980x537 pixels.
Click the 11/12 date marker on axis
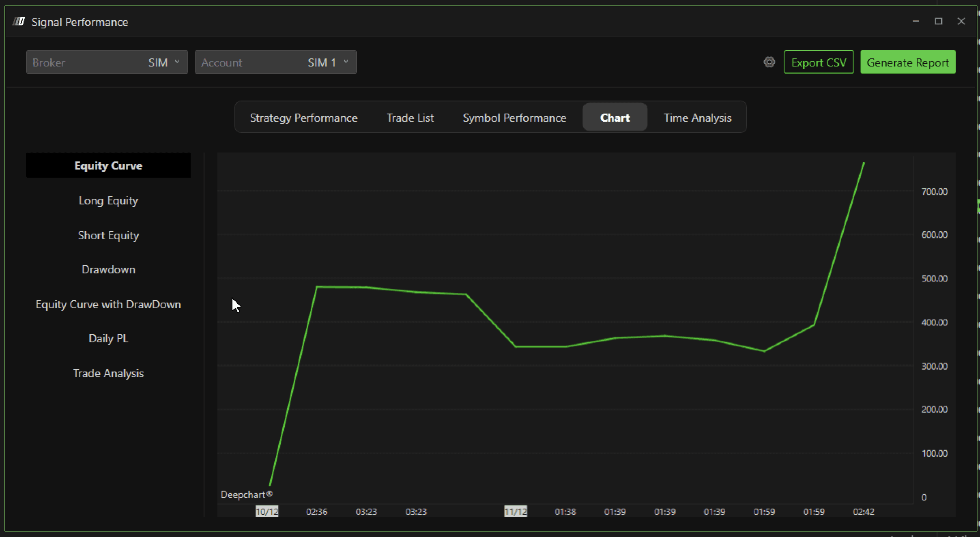tap(515, 511)
